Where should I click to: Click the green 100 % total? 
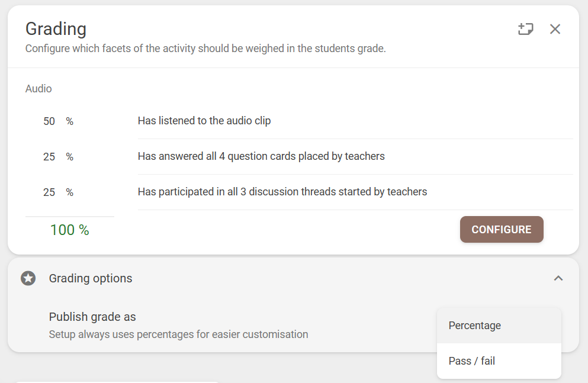point(70,230)
